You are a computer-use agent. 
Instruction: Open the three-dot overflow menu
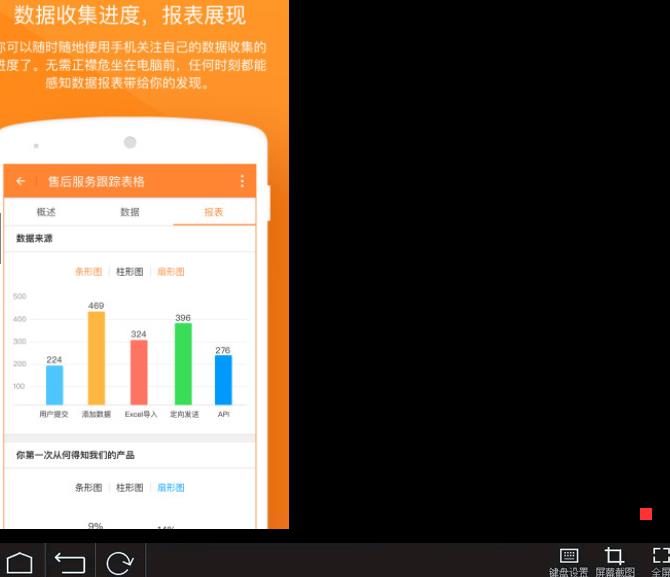click(x=242, y=181)
